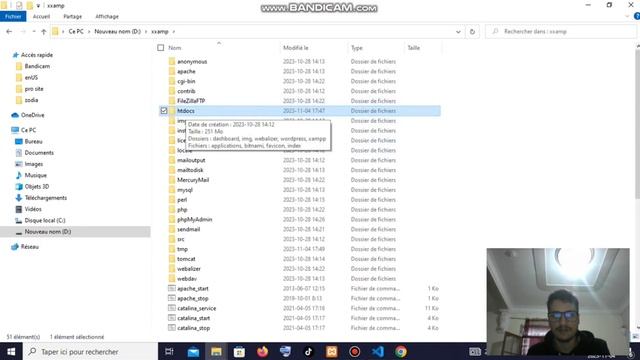The height and width of the screenshot is (360, 640).
Task: Select the catalina_service file
Action: tap(197, 308)
